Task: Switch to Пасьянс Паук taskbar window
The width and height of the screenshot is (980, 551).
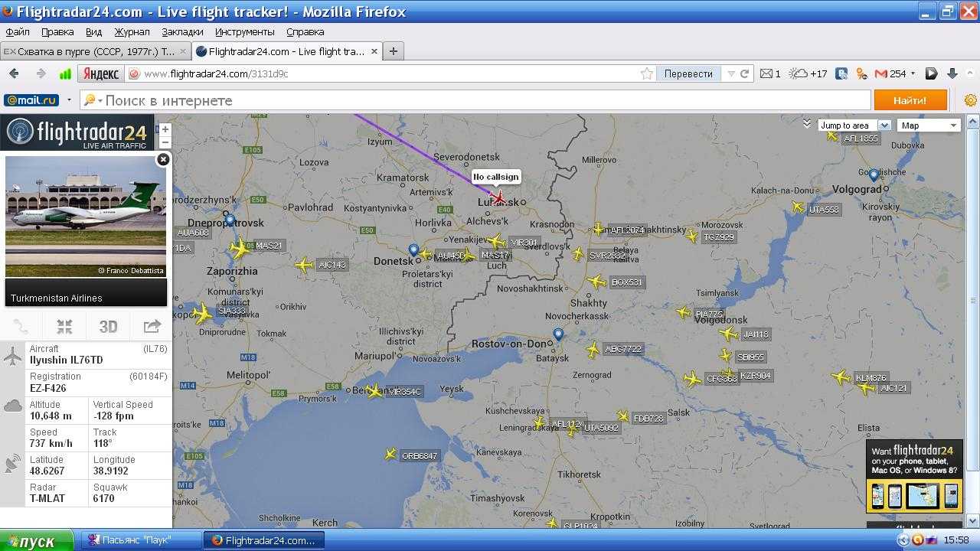Action: coord(142,540)
